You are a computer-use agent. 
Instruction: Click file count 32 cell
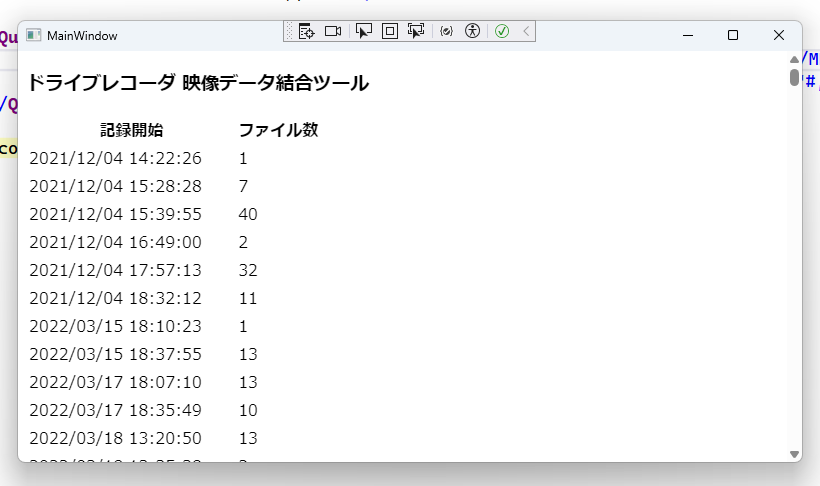248,270
